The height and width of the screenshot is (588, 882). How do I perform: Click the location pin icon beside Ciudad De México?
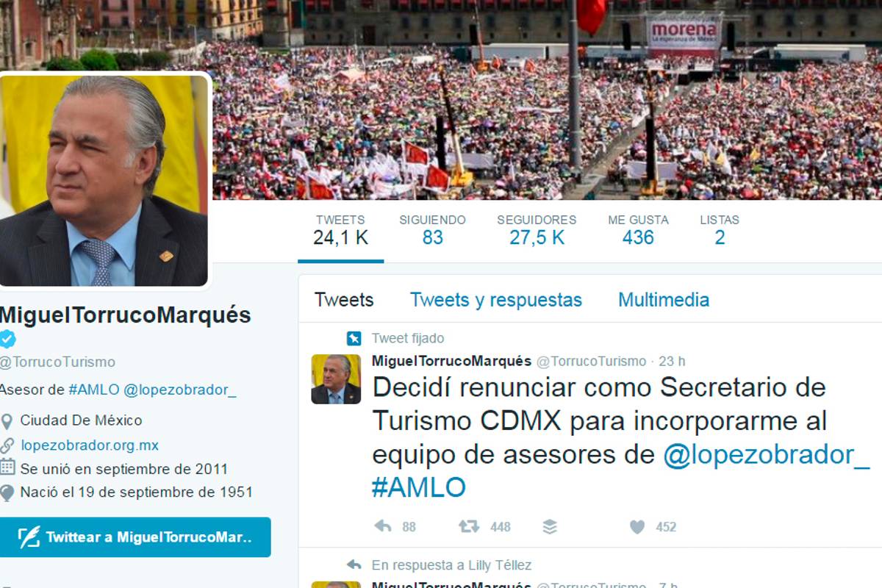point(7,421)
